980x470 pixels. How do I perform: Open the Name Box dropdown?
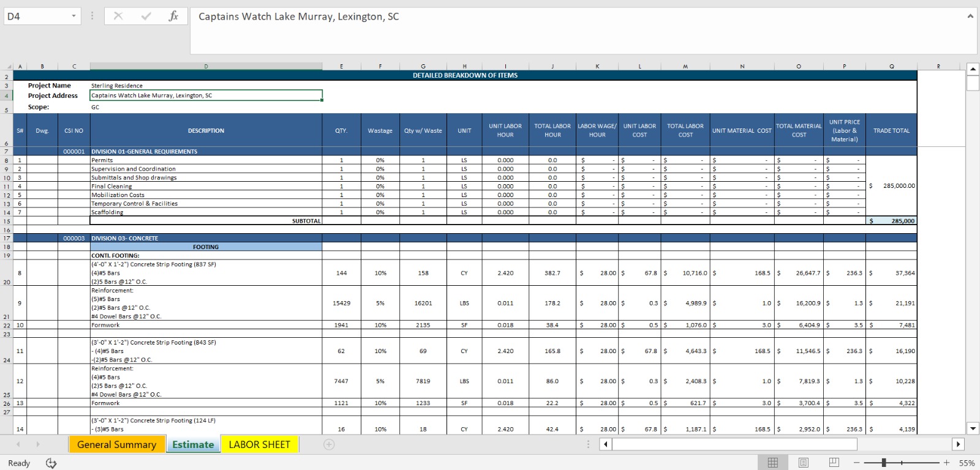coord(73,17)
